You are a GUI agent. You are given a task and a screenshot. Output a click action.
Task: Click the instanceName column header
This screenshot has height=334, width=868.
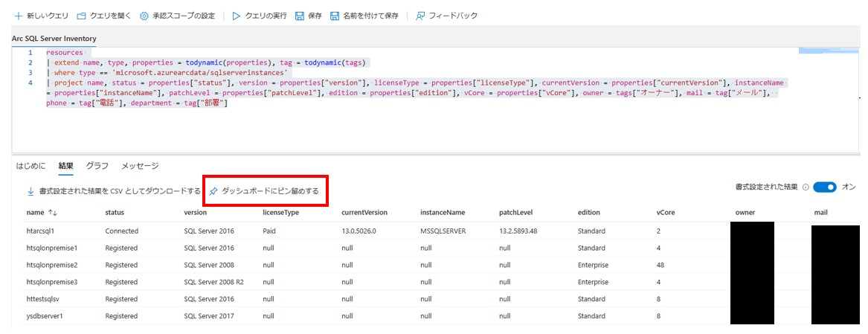443,212
